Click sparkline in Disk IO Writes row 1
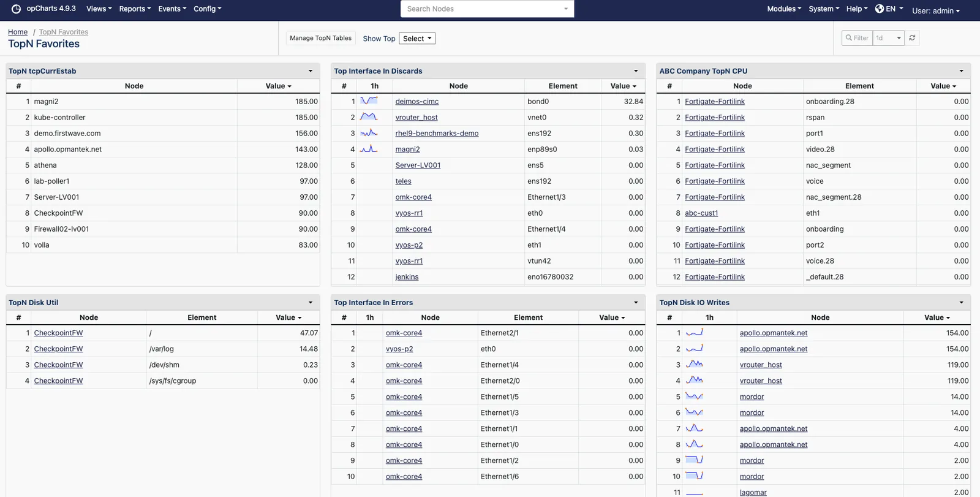Screen dimensions: 980x497 tap(694, 332)
